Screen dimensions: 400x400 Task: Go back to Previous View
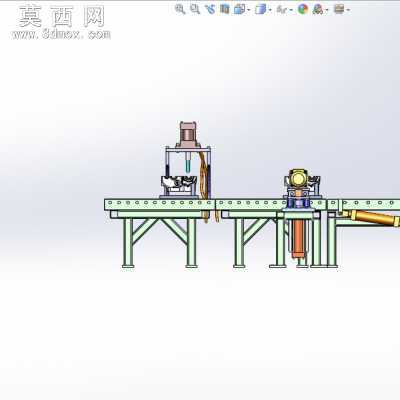(x=210, y=9)
